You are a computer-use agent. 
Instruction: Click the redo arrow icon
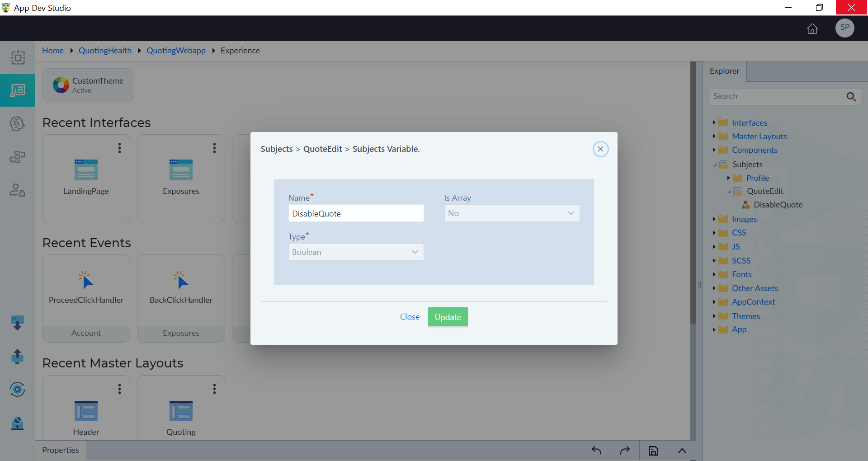(x=625, y=450)
